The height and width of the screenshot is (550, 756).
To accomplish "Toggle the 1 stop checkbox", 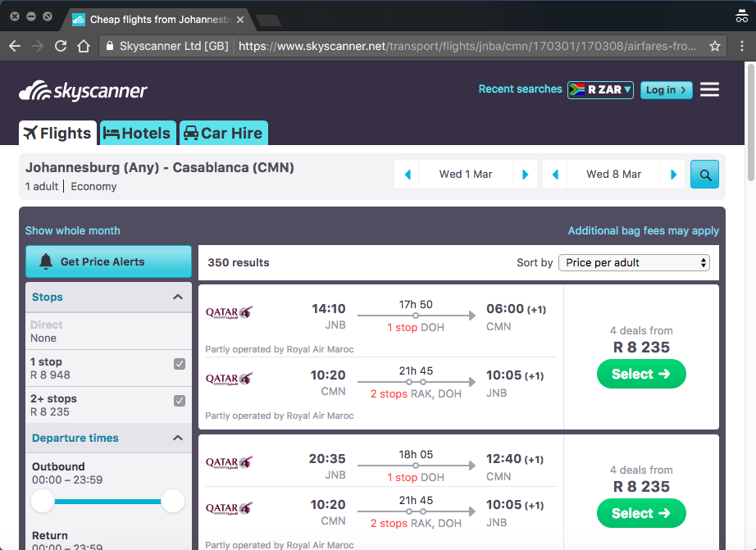I will pos(180,364).
